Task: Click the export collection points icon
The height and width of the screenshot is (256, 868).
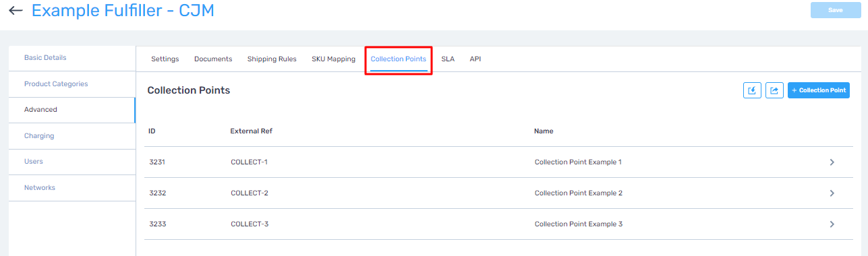Action: (x=774, y=90)
